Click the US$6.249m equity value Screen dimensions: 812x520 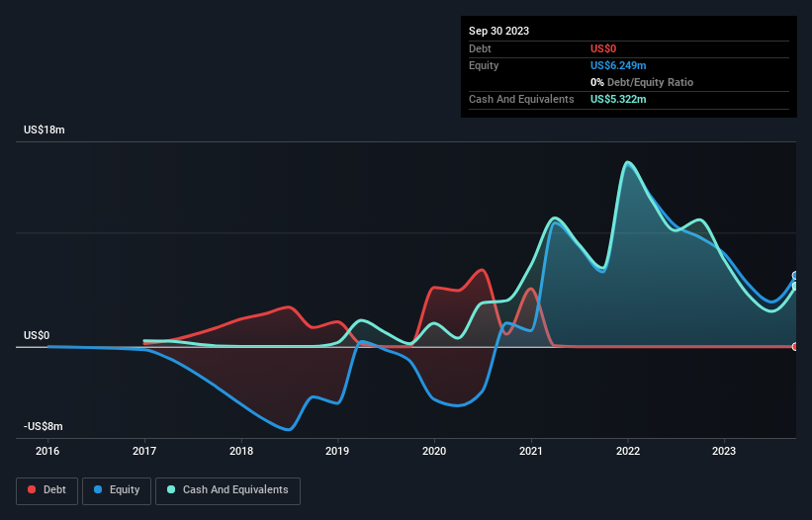[618, 65]
